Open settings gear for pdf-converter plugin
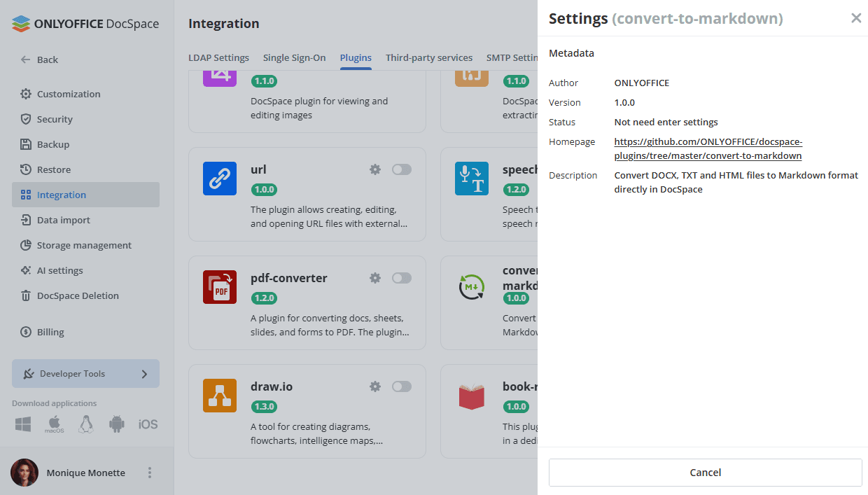 tap(375, 278)
